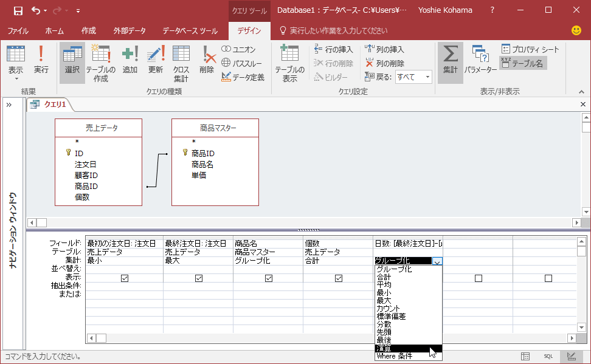The height and width of the screenshot is (364, 591).
Task: Collapse the ribbon with chevron arrow
Action: click(581, 92)
